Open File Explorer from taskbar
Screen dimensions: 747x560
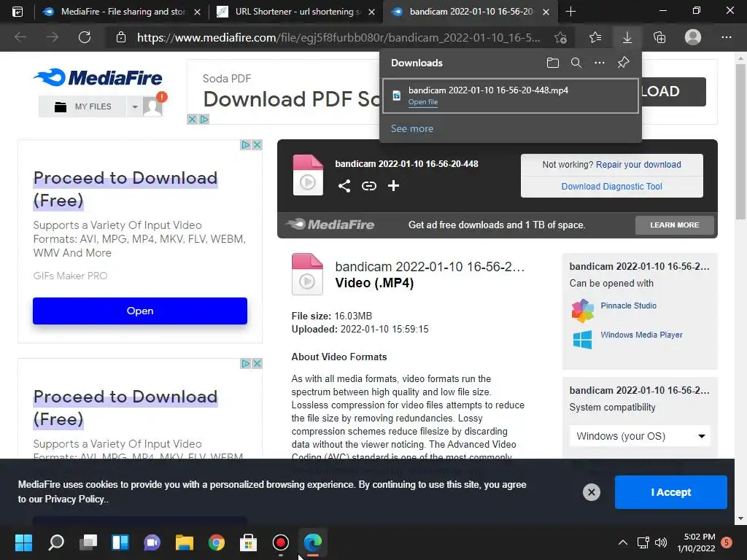pyautogui.click(x=185, y=542)
